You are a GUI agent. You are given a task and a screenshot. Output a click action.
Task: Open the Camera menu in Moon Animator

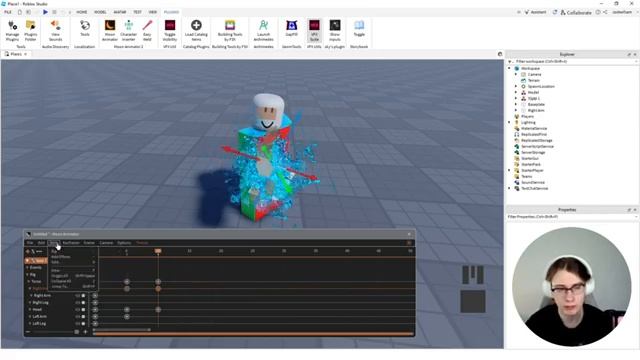[106, 243]
